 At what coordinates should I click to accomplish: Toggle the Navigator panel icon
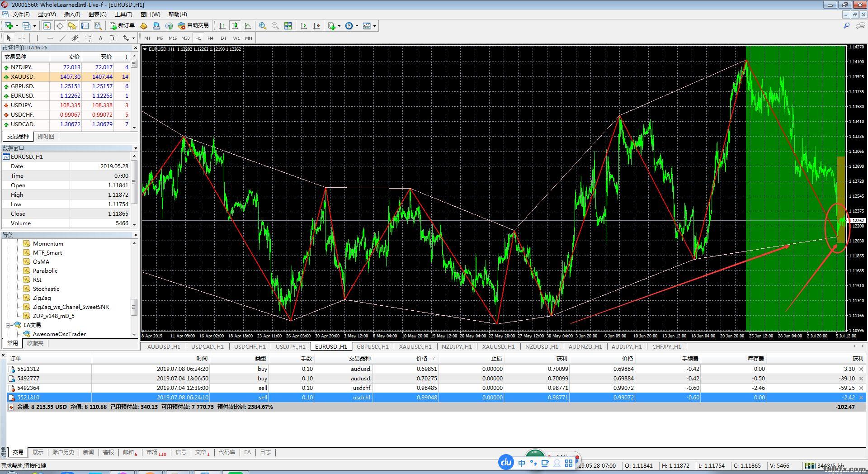click(72, 26)
